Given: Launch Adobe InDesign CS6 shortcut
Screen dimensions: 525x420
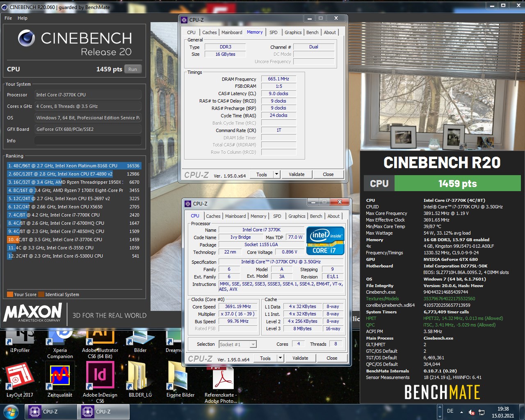Looking at the screenshot, I should [x=100, y=381].
